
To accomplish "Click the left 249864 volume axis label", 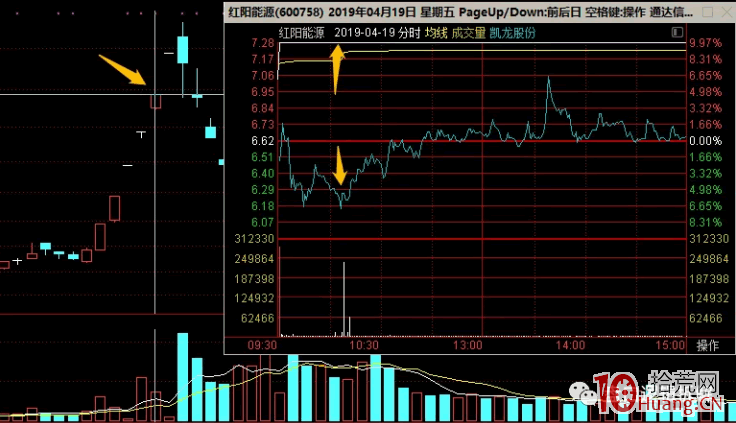I will pyautogui.click(x=254, y=259).
